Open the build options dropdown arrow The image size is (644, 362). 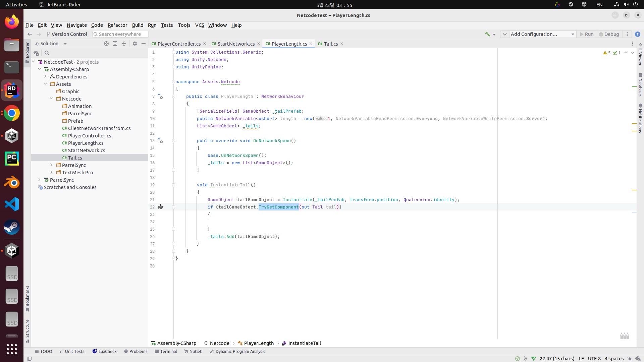tap(494, 35)
